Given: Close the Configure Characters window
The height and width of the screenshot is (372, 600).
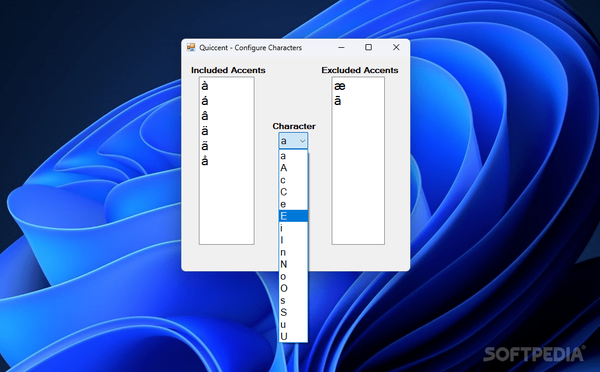Looking at the screenshot, I should pyautogui.click(x=396, y=47).
